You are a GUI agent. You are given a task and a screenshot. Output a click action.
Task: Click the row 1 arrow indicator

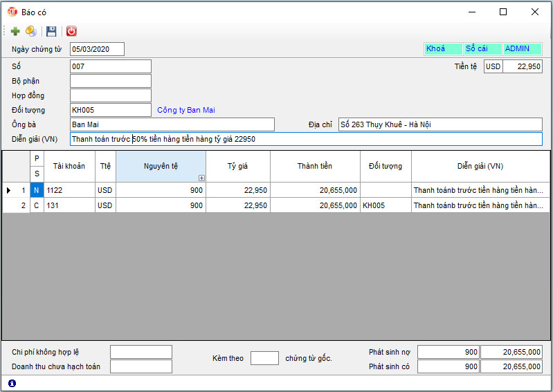click(x=9, y=190)
